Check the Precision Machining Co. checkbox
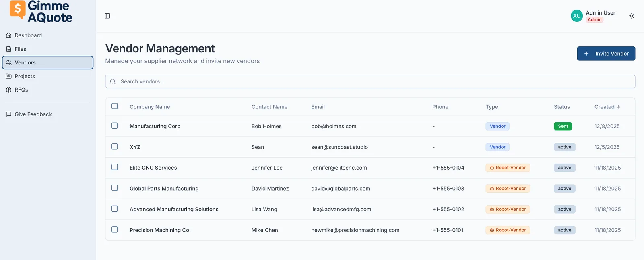This screenshot has height=260, width=644. 115,229
